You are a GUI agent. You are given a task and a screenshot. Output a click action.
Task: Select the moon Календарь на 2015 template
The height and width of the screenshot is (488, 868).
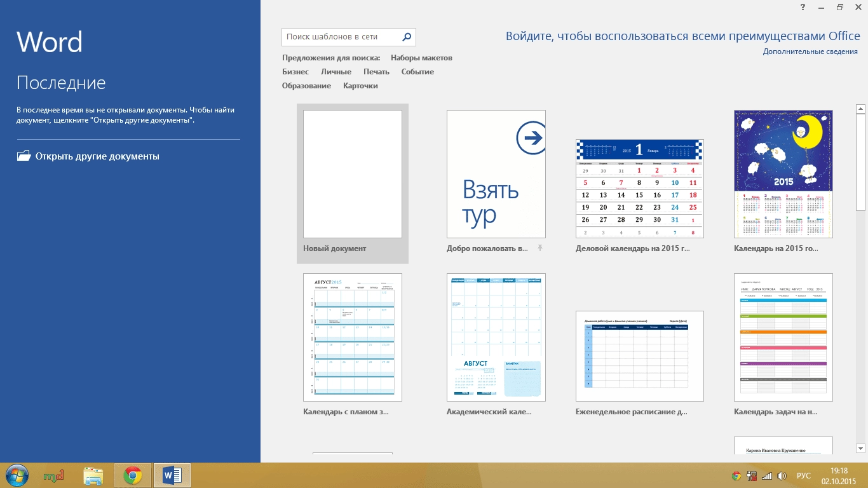click(783, 174)
